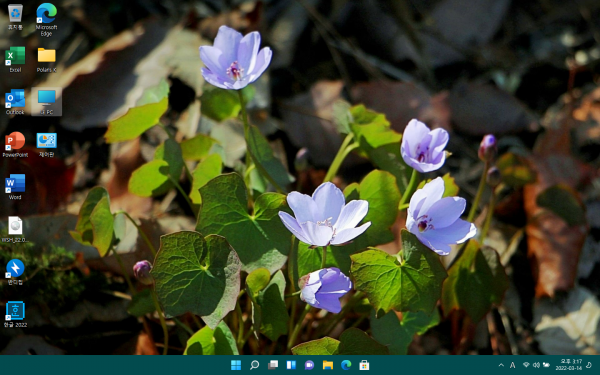Image resolution: width=600 pixels, height=375 pixels.
Task: Select the Control Panel desktop icon
Action: pyautogui.click(x=46, y=145)
